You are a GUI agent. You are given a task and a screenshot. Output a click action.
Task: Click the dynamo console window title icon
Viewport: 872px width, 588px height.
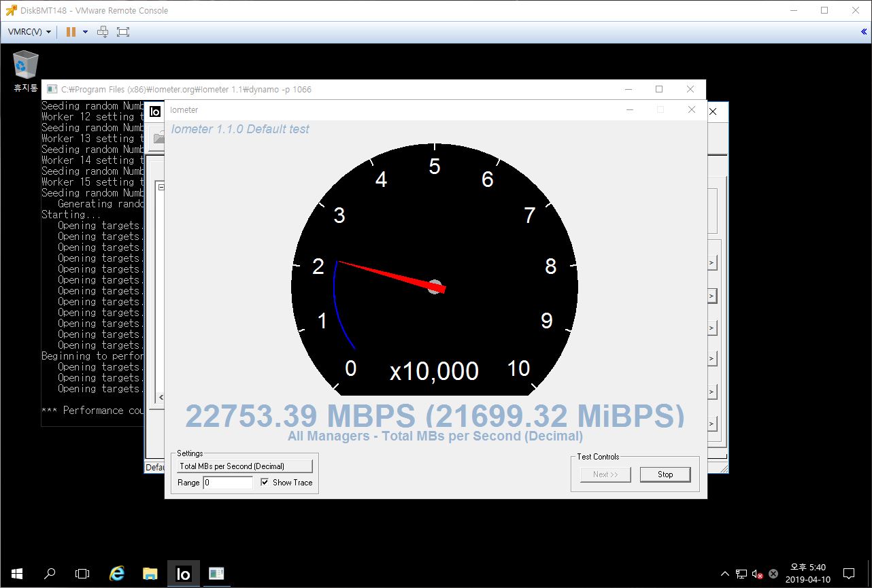pos(52,89)
